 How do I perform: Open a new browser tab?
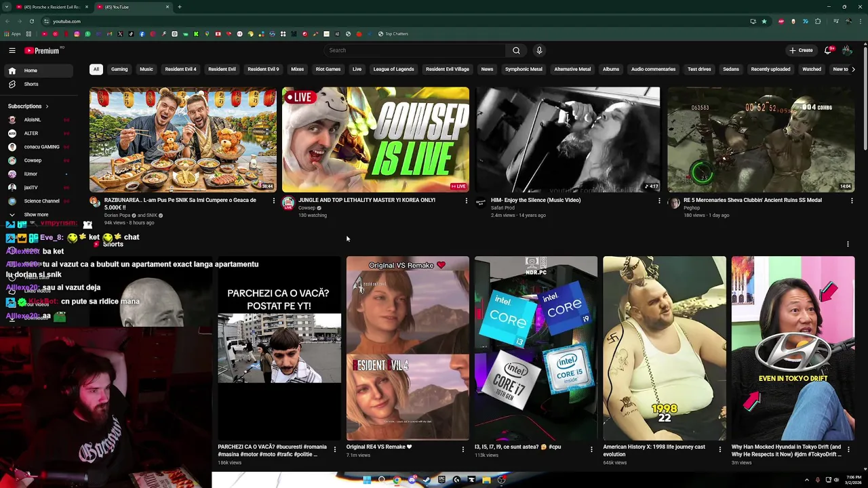coord(180,7)
